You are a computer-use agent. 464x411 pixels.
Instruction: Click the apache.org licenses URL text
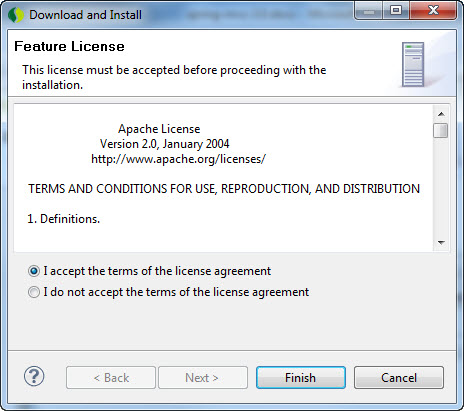click(x=178, y=159)
